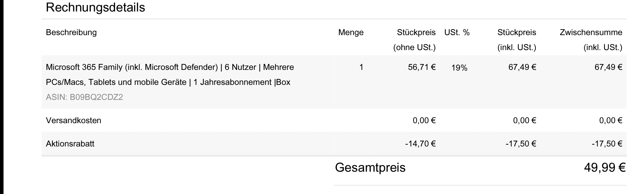644x194 pixels.
Task: Click the Microsoft 365 Family product description
Action: coord(170,75)
